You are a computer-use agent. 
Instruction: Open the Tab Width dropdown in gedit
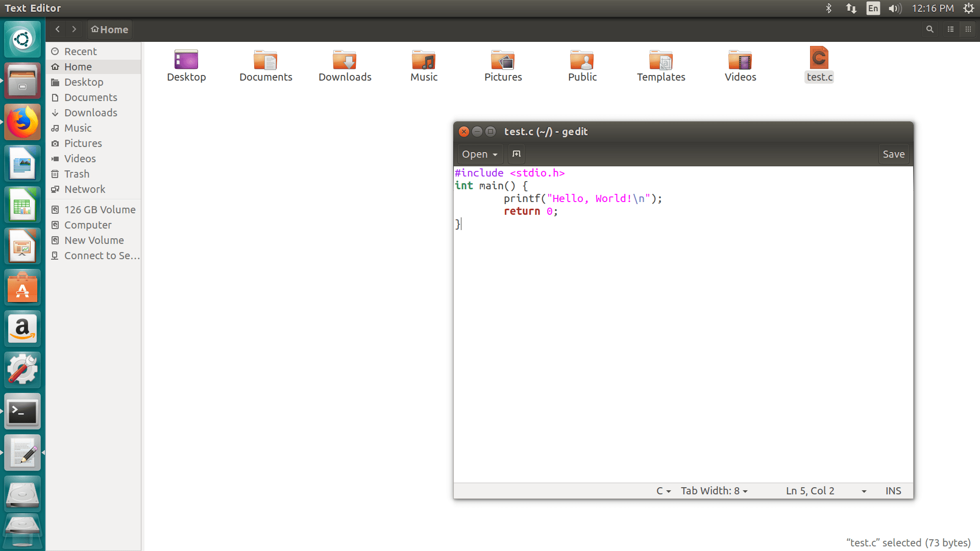(713, 490)
